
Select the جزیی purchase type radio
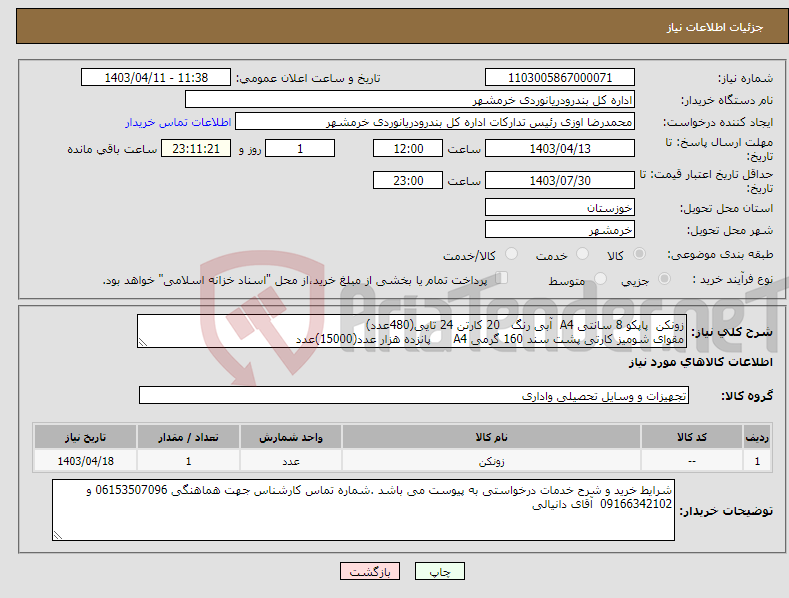coord(664,278)
